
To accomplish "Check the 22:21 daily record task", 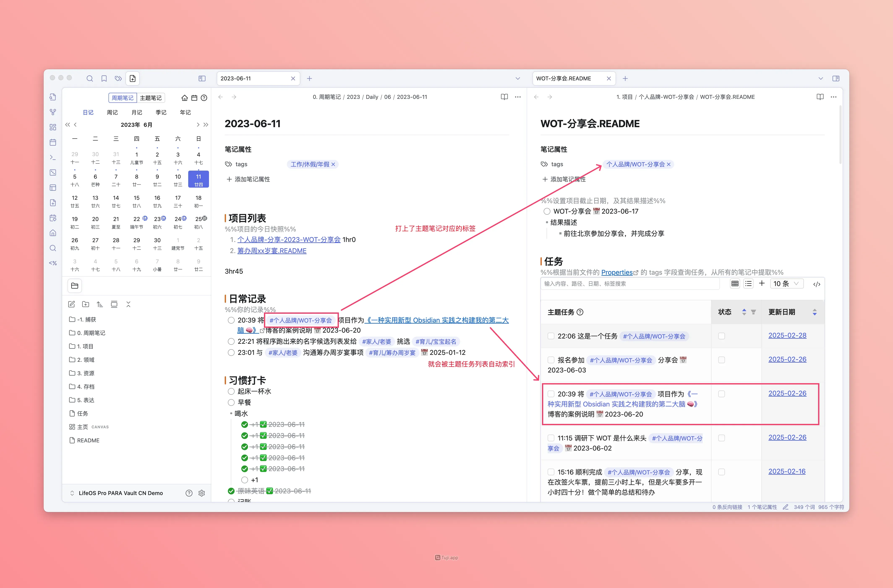I will [231, 341].
